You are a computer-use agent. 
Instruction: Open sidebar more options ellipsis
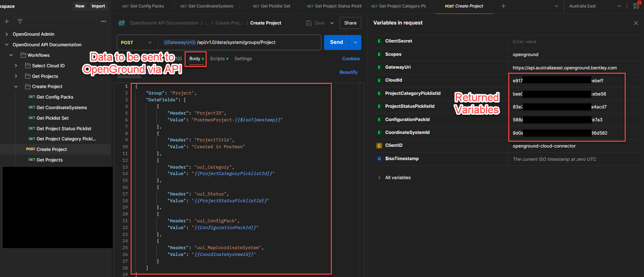103,21
